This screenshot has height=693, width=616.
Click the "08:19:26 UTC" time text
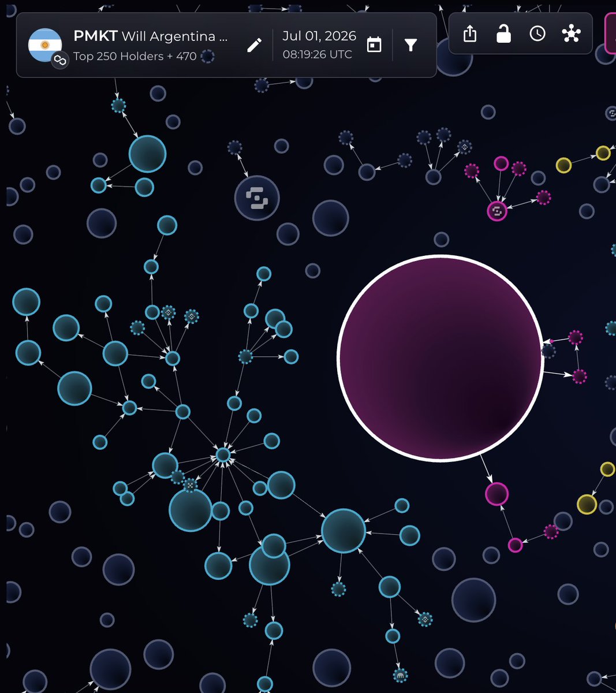[318, 54]
